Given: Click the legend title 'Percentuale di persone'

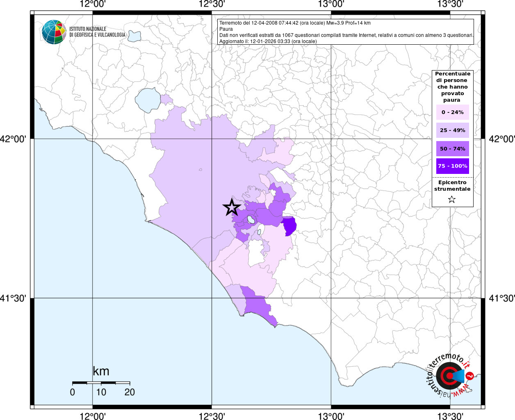Looking at the screenshot, I should click(453, 87).
